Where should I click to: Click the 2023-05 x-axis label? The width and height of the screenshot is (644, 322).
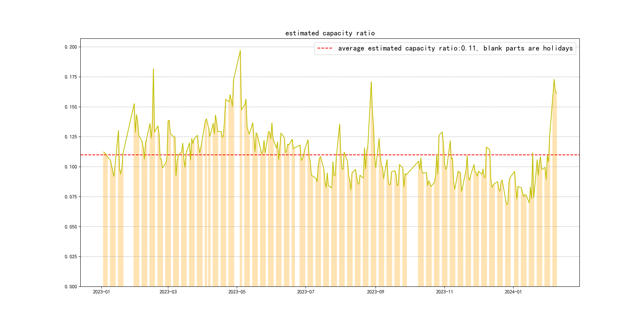point(237,292)
